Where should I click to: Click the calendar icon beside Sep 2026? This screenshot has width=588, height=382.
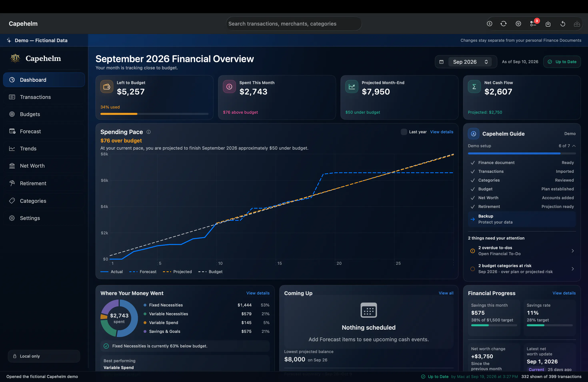coord(441,62)
